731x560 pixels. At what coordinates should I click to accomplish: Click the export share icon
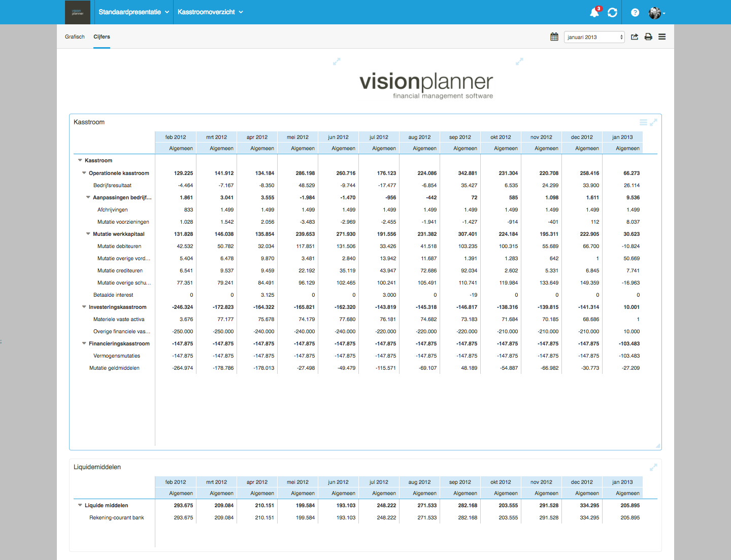635,37
